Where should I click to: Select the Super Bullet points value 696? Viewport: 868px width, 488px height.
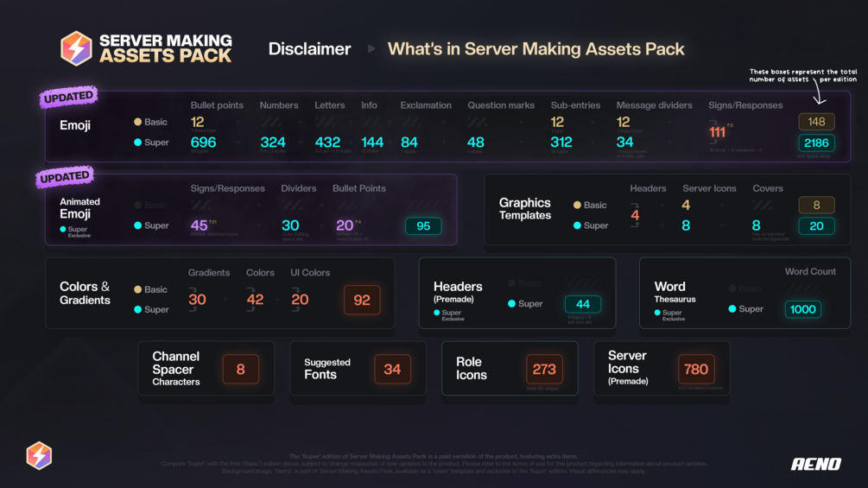click(x=203, y=143)
